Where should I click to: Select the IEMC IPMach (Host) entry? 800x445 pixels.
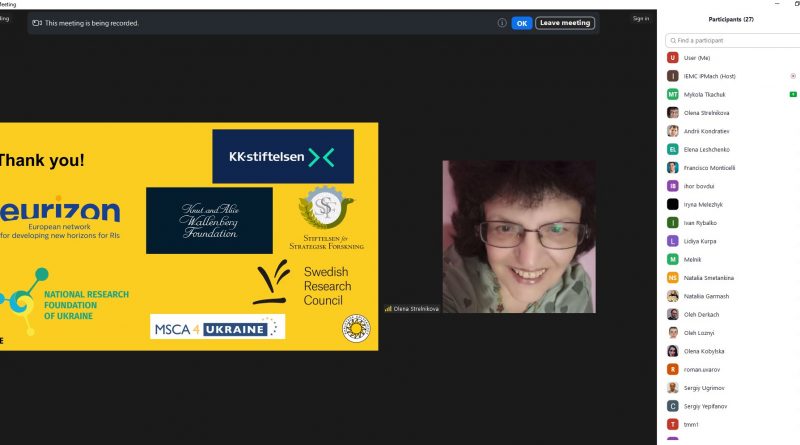(710, 76)
